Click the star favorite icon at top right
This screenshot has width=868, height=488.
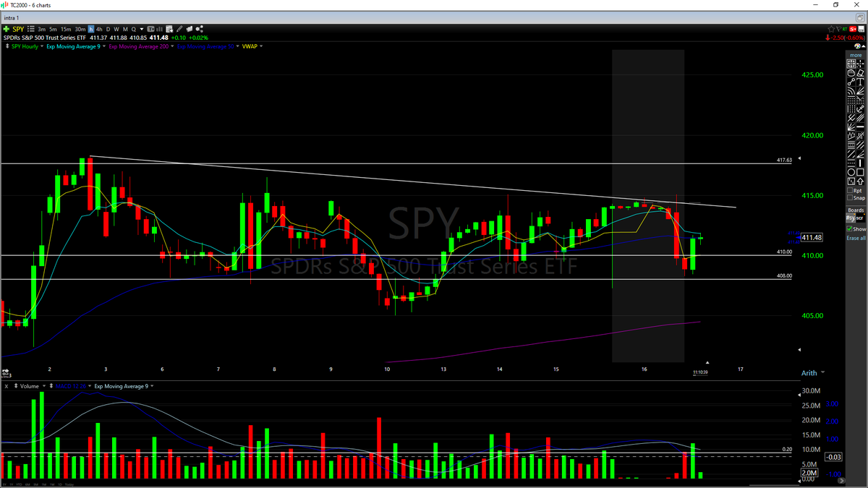pyautogui.click(x=831, y=29)
